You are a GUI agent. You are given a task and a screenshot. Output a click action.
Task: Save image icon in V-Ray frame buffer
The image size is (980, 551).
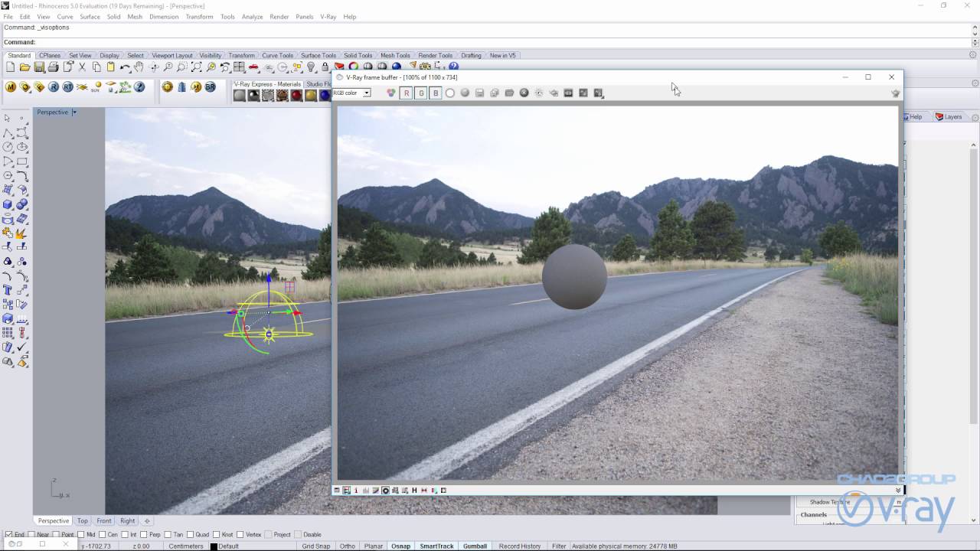[x=479, y=93]
